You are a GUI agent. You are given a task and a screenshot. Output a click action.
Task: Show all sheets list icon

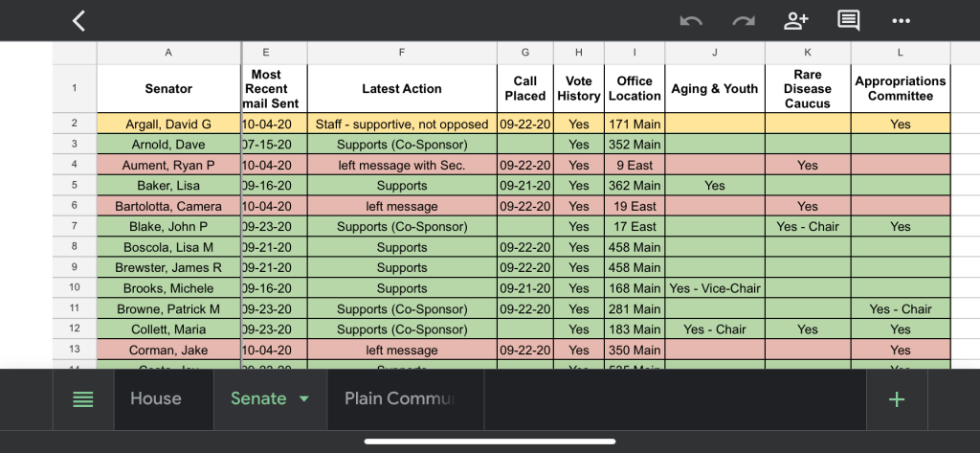(83, 399)
